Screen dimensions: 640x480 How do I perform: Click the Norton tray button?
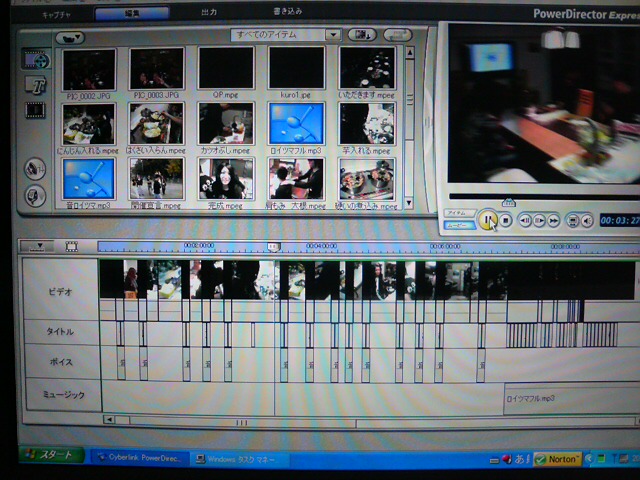pos(558,459)
